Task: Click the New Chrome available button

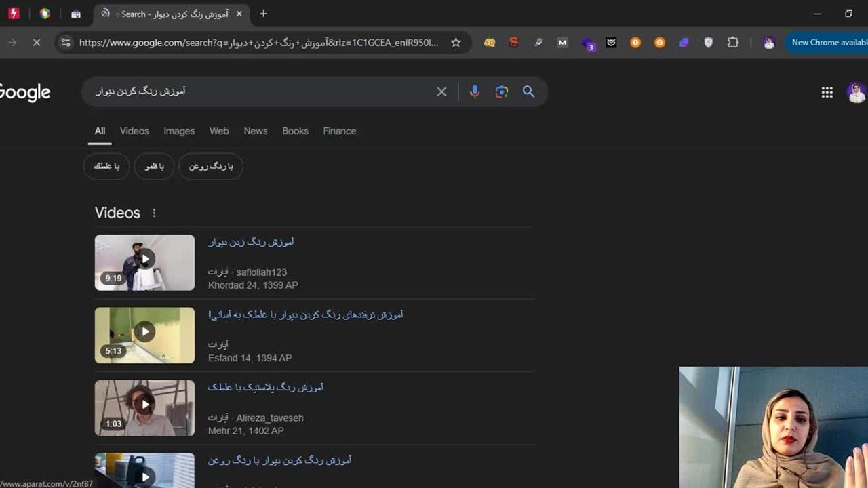Action: pos(827,43)
